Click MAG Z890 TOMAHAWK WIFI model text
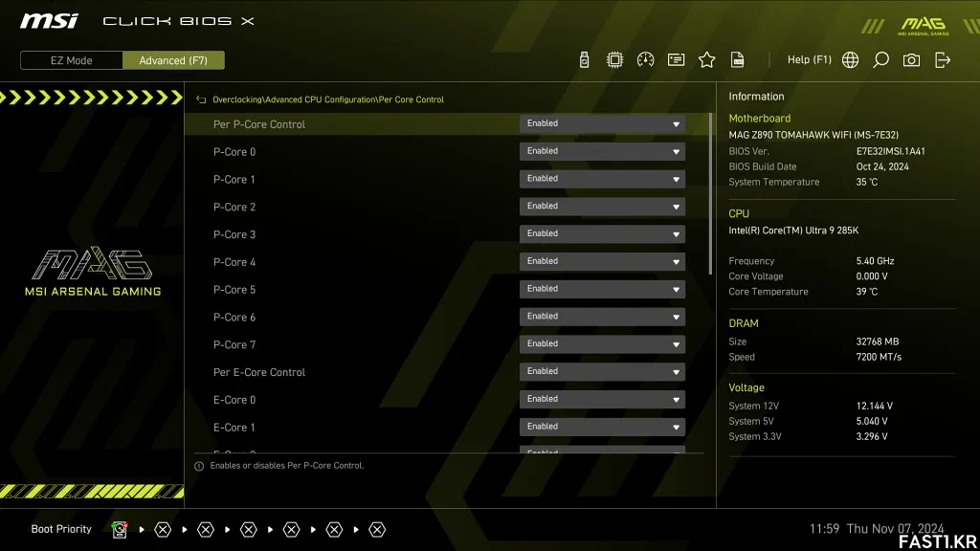The image size is (980, 551). (x=813, y=135)
